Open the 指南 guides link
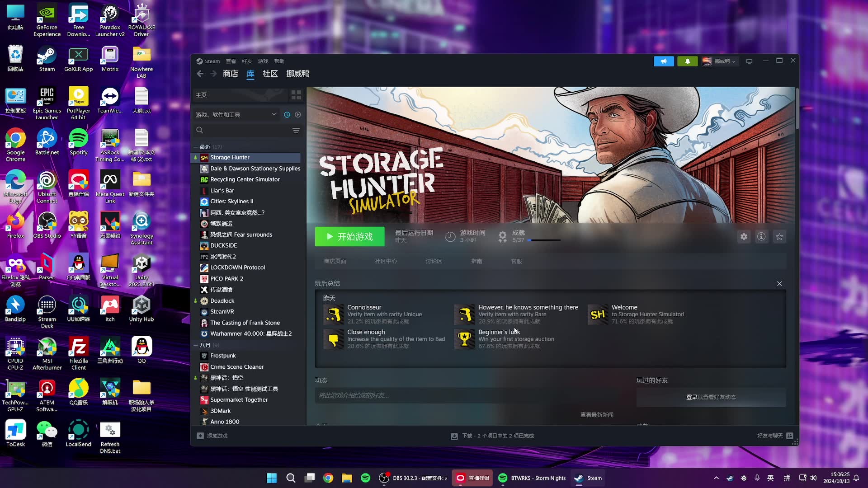 [x=476, y=262]
